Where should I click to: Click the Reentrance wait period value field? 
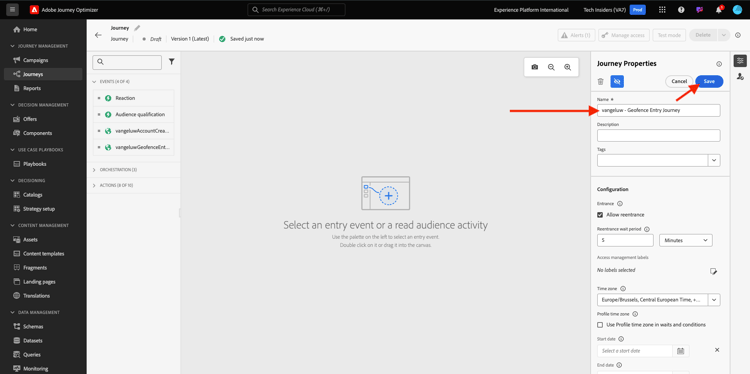coord(625,240)
